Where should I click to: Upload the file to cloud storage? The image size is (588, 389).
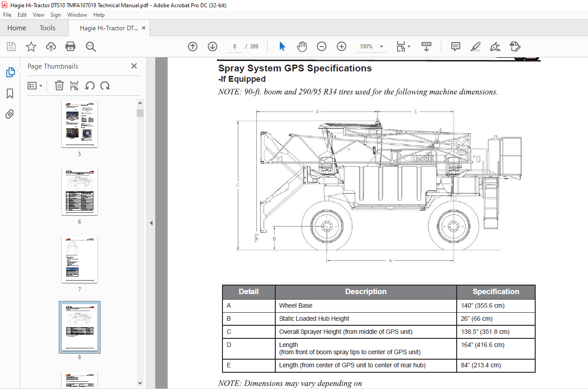click(51, 47)
